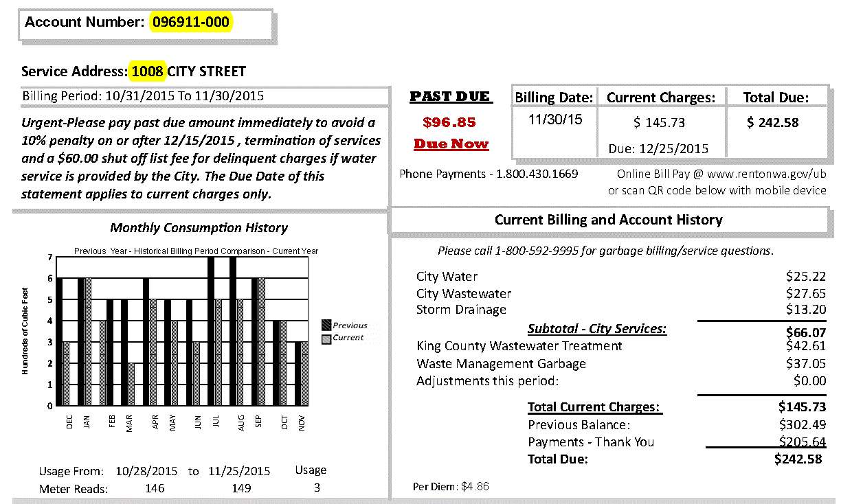The image size is (863, 504).
Task: Click the "Current Charges:" column header
Action: tap(660, 98)
